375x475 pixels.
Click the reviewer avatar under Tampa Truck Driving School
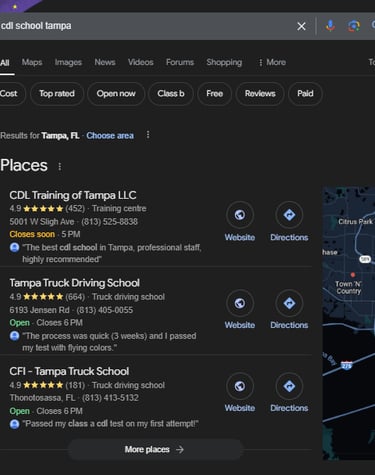[x=14, y=336]
